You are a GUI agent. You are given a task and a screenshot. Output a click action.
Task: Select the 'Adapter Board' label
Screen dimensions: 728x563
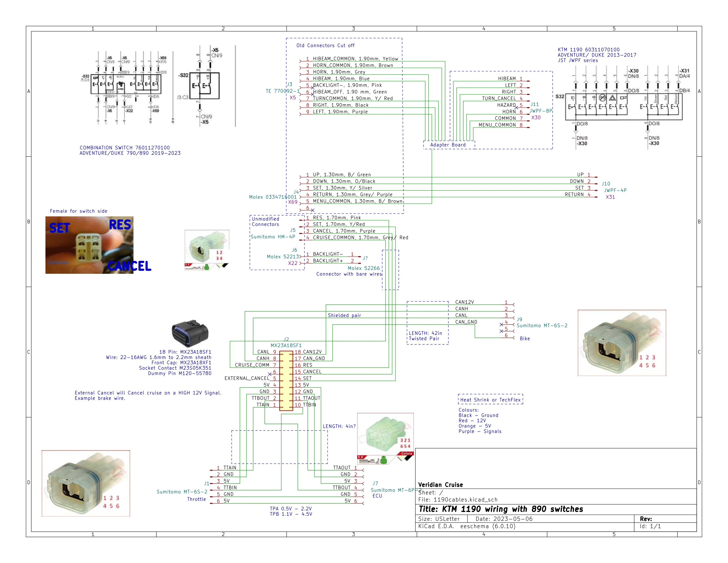pos(448,145)
